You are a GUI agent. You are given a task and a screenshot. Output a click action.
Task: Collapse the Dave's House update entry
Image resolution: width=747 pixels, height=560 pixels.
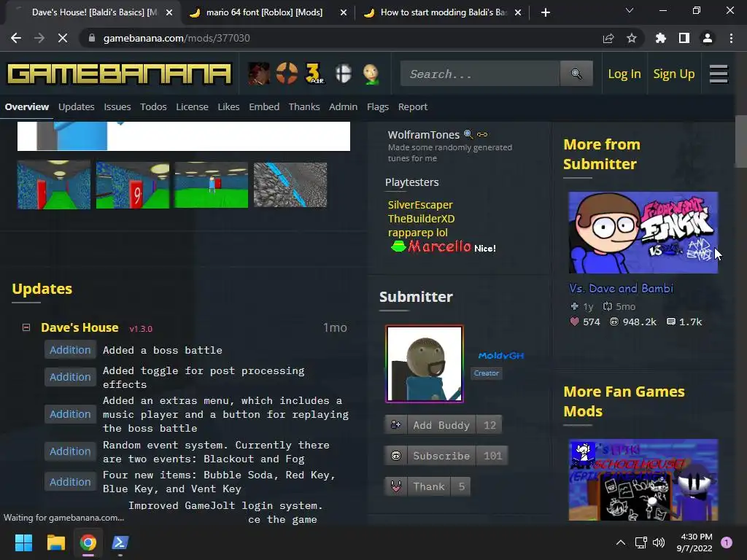tap(26, 327)
